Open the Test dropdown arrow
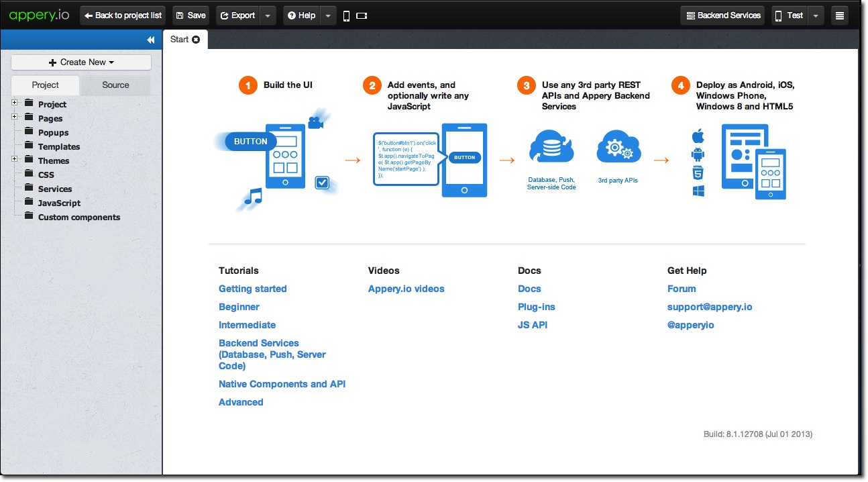The image size is (868, 482). [x=816, y=15]
